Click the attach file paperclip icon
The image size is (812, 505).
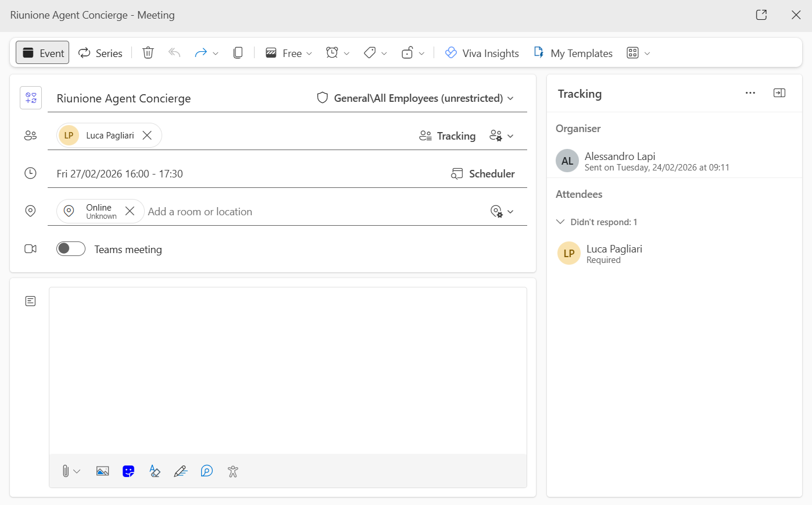pyautogui.click(x=66, y=471)
